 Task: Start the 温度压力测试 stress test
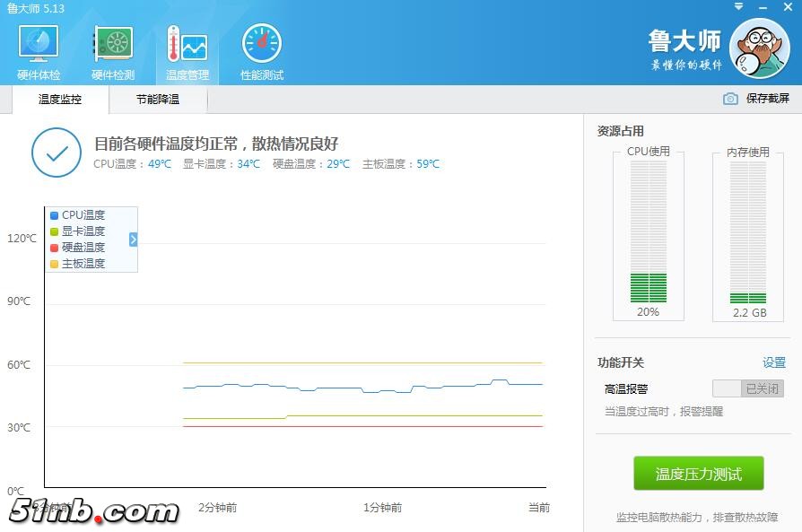(x=698, y=474)
